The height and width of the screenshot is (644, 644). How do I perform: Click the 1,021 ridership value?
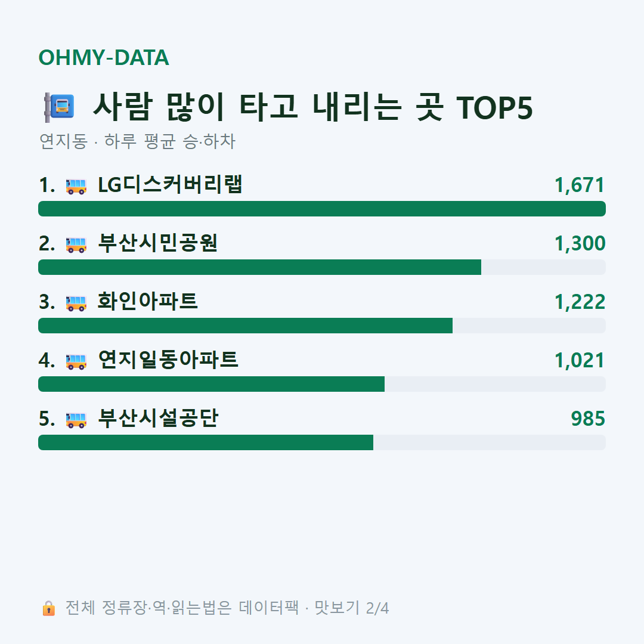click(x=580, y=360)
